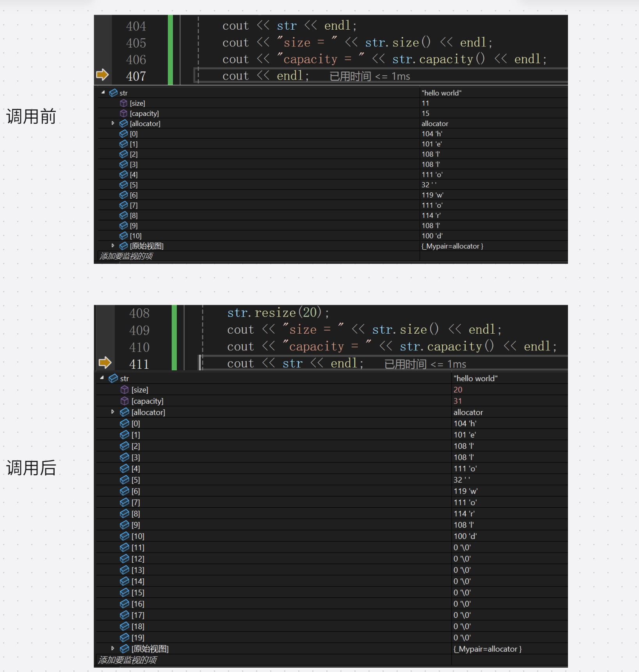639x672 pixels.
Task: Click the [capacity] icon in the lower watch window
Action: click(125, 401)
